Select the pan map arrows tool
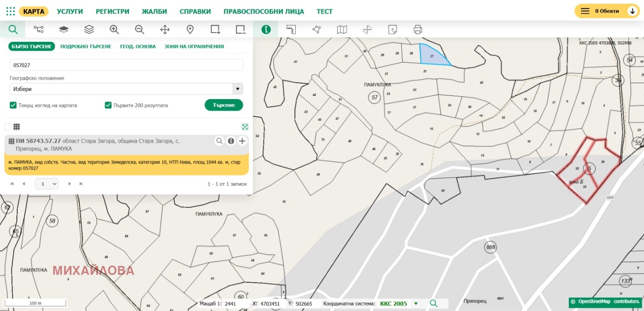 165,29
